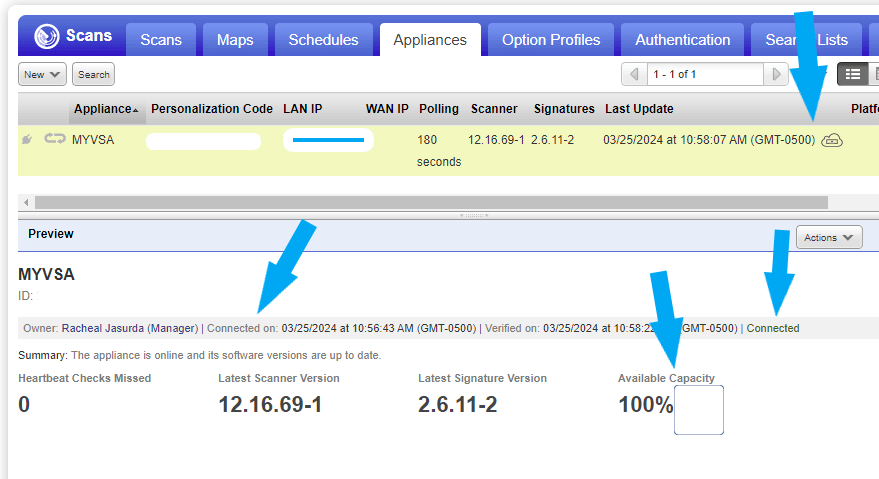Image resolution: width=879 pixels, height=479 pixels.
Task: Click the virtual appliance cloud icon
Action: click(832, 140)
